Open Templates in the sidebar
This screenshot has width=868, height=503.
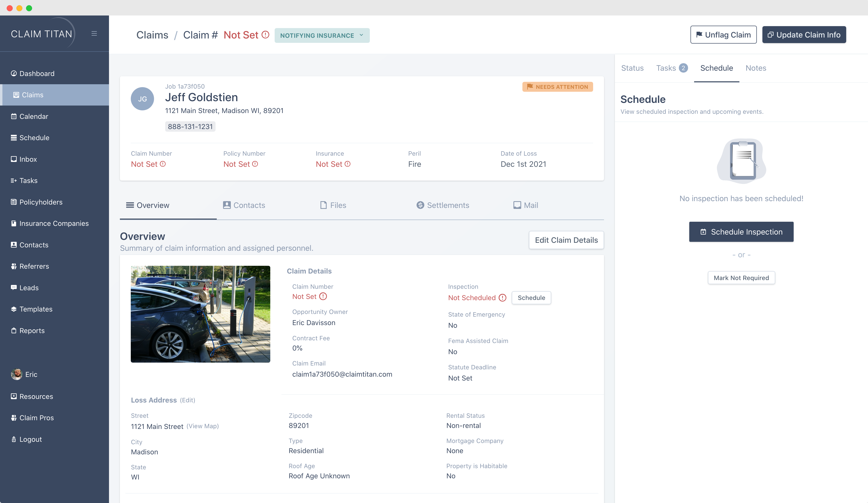pos(36,309)
